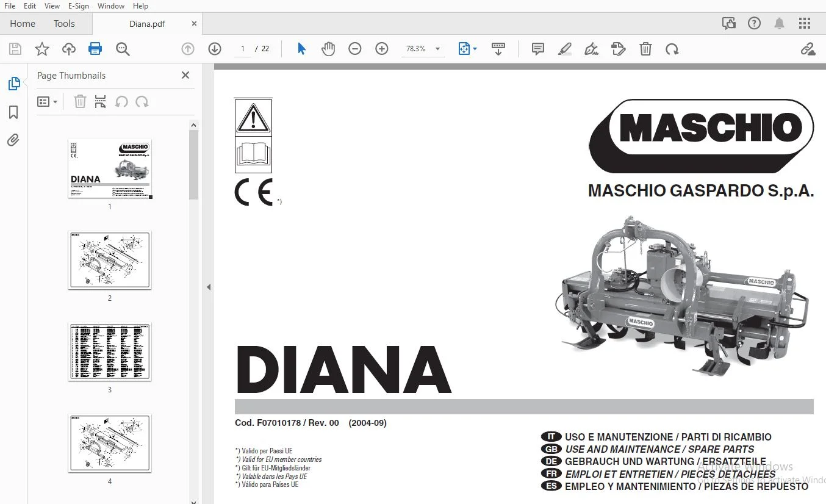Open the Help question mark

[x=754, y=23]
